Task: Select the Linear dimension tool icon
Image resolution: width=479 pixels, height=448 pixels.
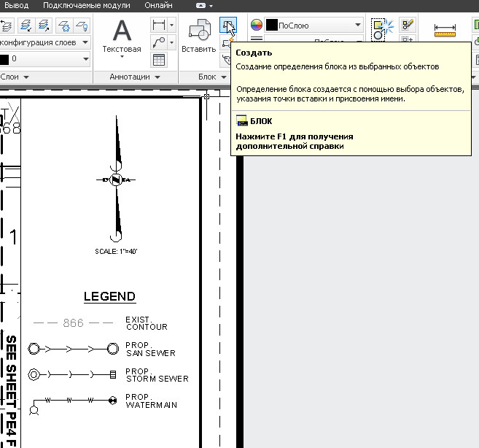Action: click(x=159, y=25)
